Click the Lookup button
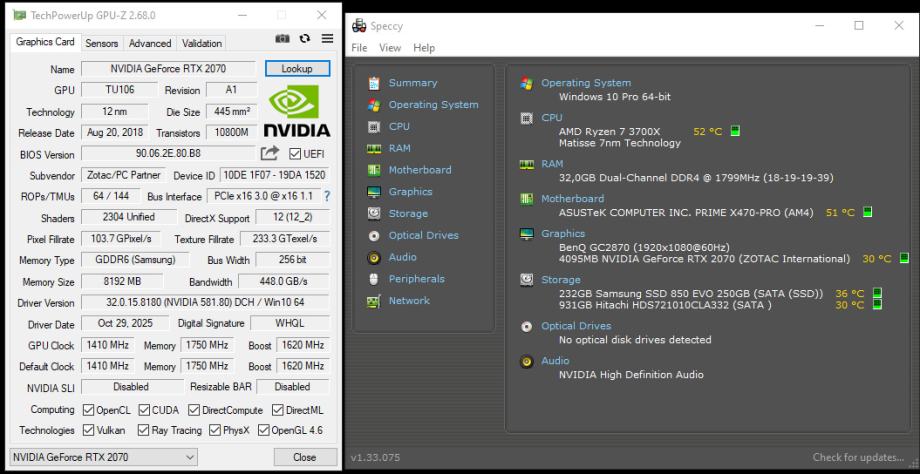920x474 pixels. 297,69
